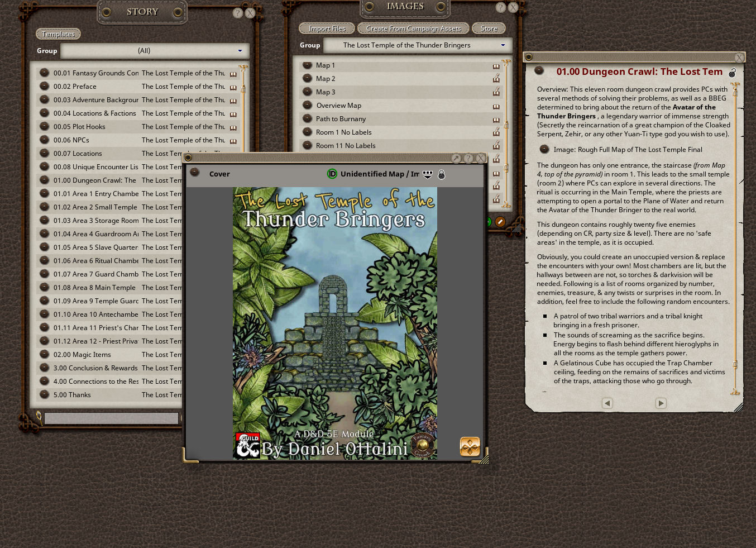This screenshot has height=548, width=756.
Task: Open link icon beside Overview Map
Action: coord(307,106)
